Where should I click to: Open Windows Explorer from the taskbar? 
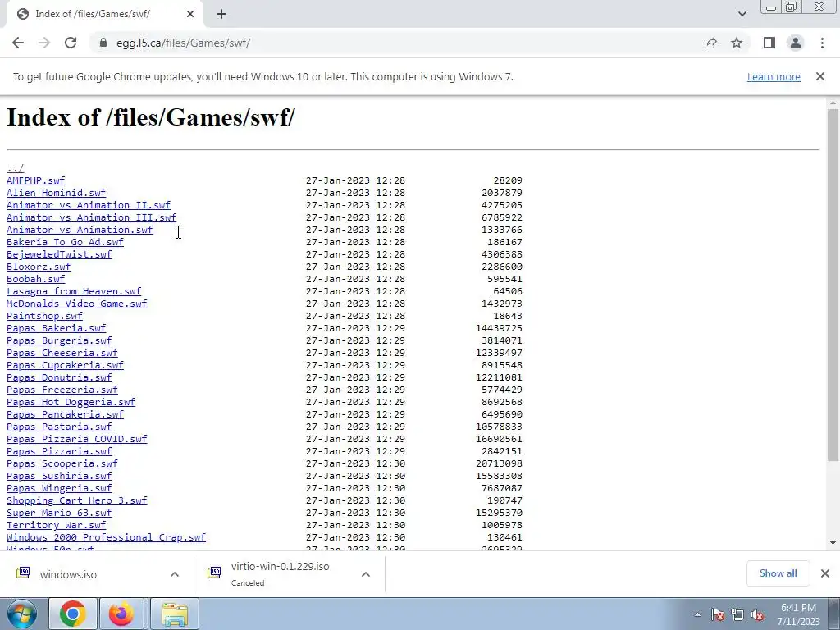(x=175, y=614)
